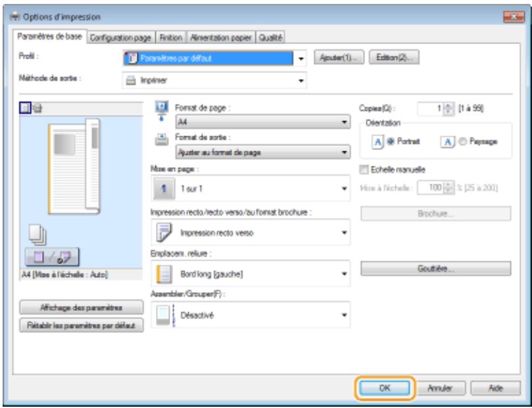Click the Copies number input field
Screen dimensions: 532x408
click(430, 109)
